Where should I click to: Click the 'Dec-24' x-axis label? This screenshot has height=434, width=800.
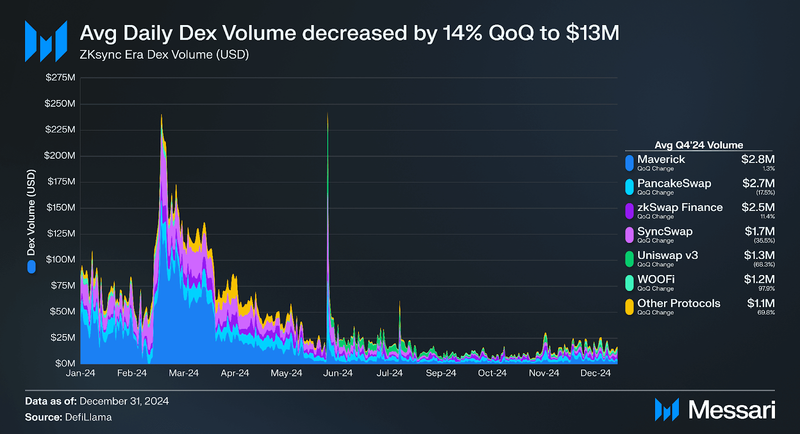click(595, 373)
